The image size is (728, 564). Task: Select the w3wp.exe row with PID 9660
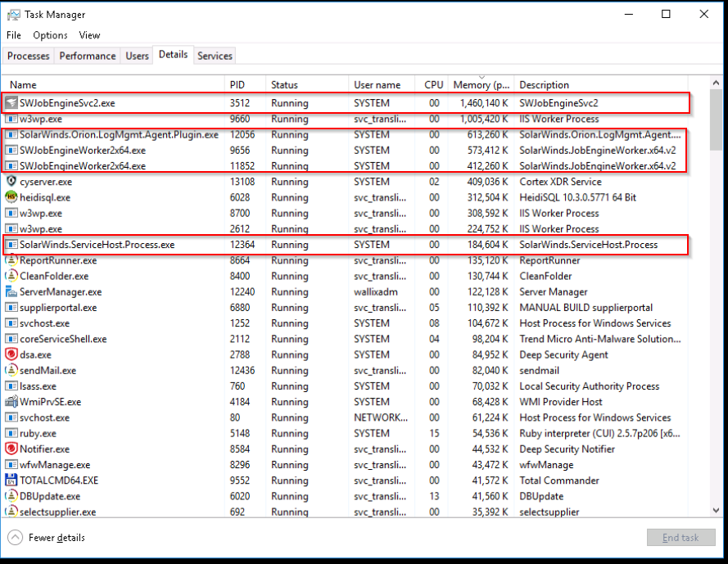point(346,119)
